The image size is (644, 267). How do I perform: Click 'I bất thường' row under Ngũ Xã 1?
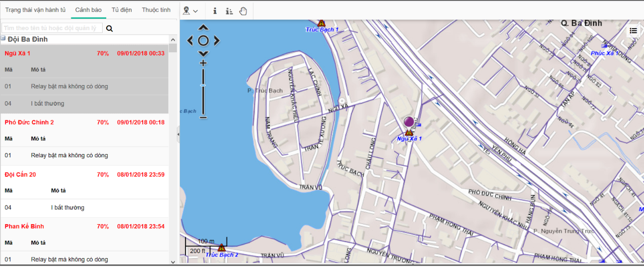85,104
